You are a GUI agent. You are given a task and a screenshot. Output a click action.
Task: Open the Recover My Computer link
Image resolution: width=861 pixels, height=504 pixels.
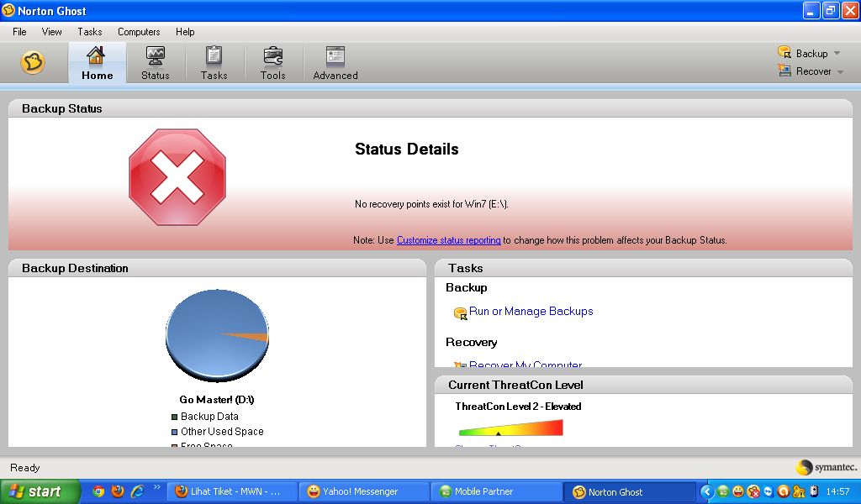point(526,364)
